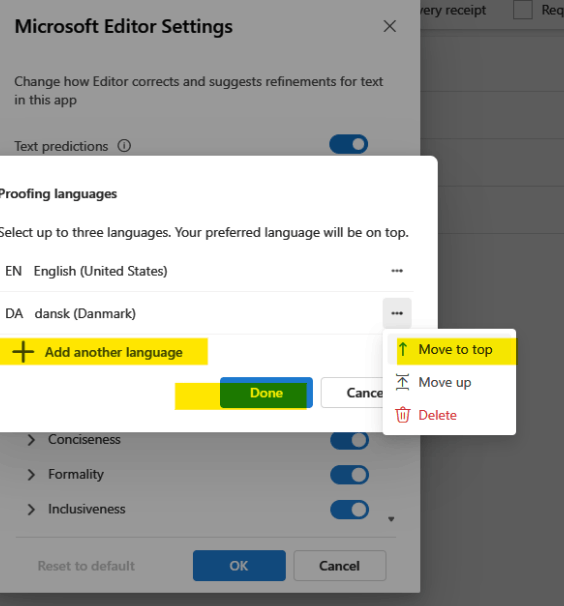Expand the Formality section

point(31,474)
